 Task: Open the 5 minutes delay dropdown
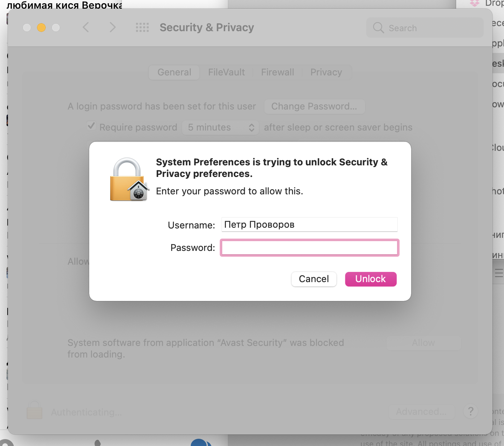tap(220, 127)
